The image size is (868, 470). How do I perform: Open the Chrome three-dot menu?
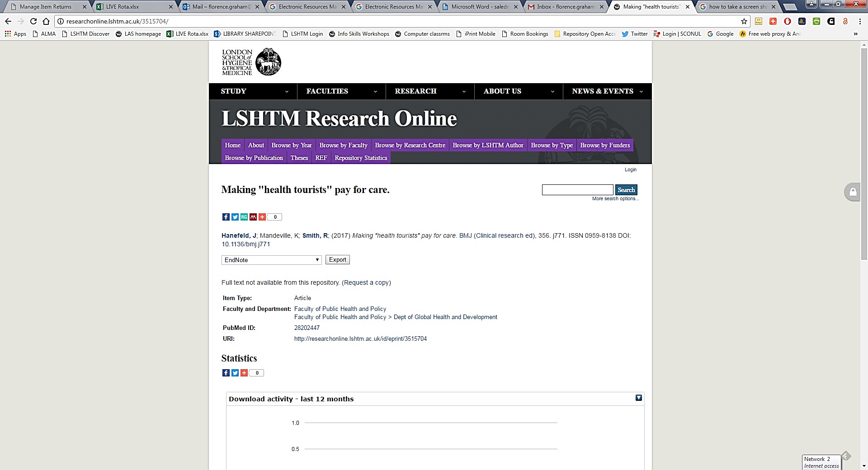click(x=859, y=21)
